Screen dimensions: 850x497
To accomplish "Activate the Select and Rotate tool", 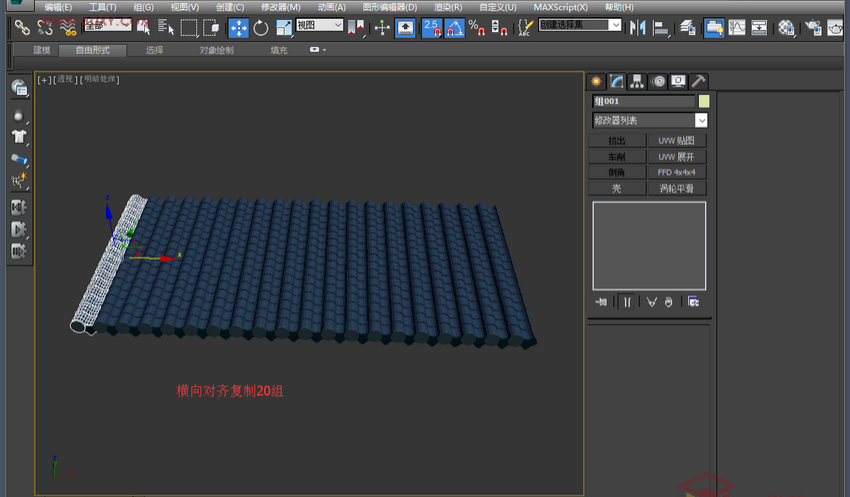I will pos(261,28).
